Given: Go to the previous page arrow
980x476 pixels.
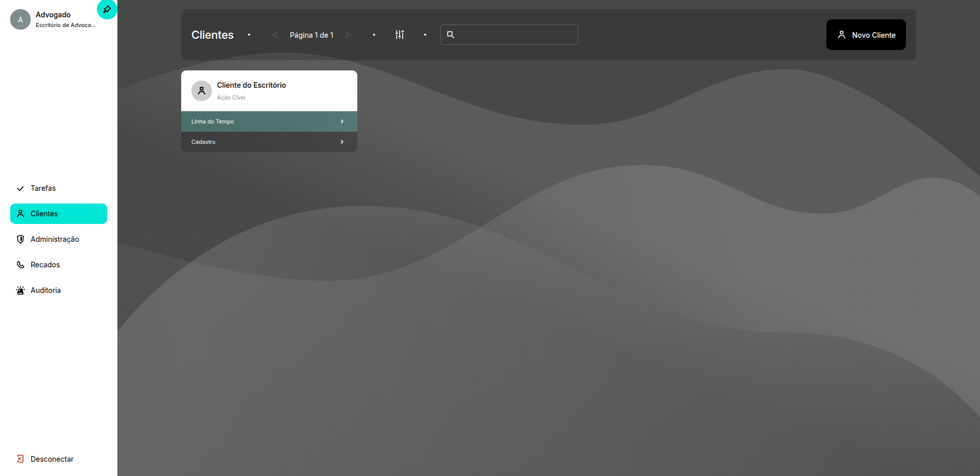Looking at the screenshot, I should (x=275, y=35).
